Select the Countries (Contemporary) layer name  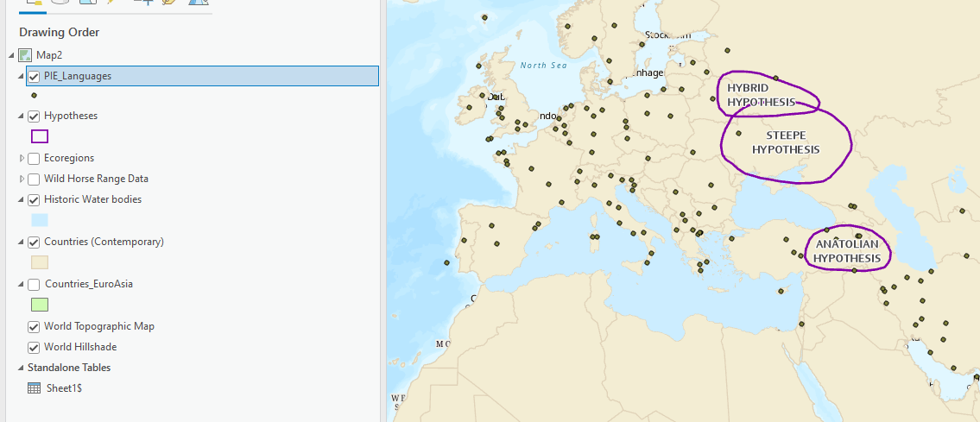[104, 242]
